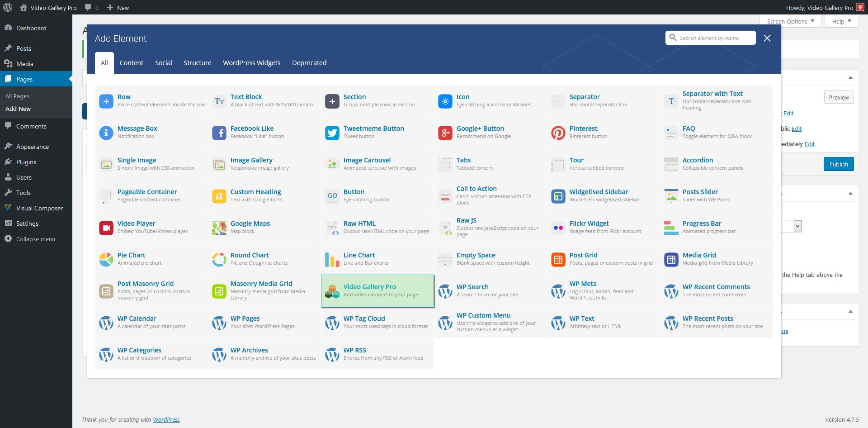This screenshot has height=428, width=868.
Task: Click the Section element plus icon
Action: [332, 101]
